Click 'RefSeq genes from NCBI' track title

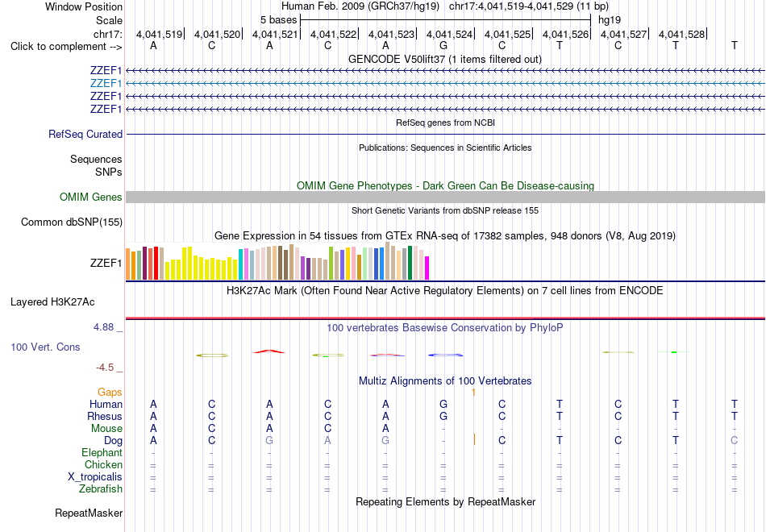tap(445, 123)
